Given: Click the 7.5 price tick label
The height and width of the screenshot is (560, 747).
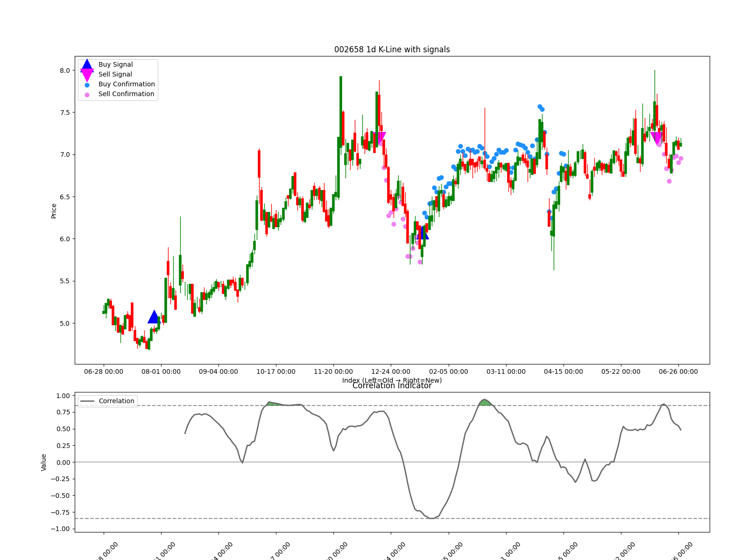Looking at the screenshot, I should pos(64,112).
